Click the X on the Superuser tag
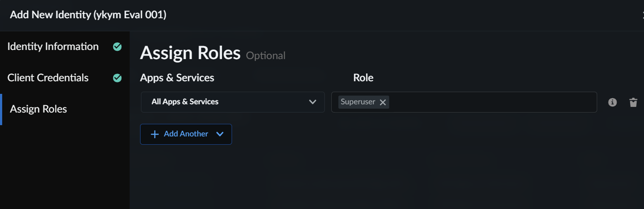The width and height of the screenshot is (644, 209). [383, 102]
